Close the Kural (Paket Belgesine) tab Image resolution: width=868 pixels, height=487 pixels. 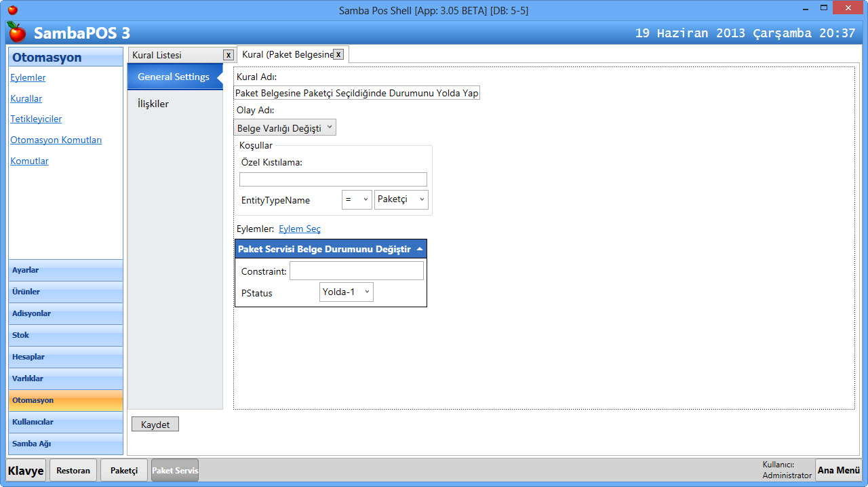338,54
